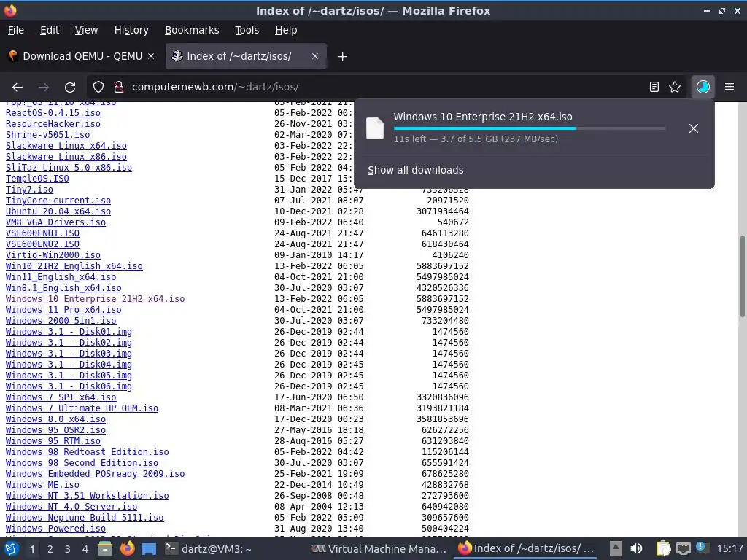747x560 pixels.
Task: Open a new tab with plus button
Action: click(342, 57)
